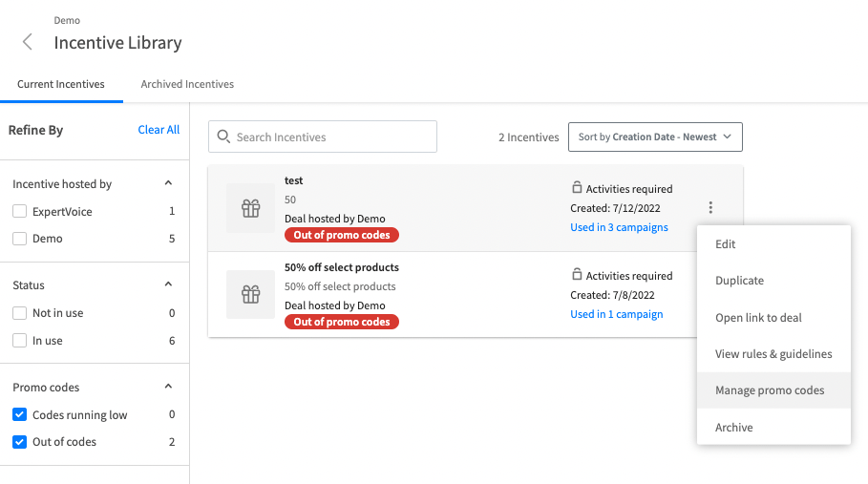Open three-dot menu for test incentive
This screenshot has width=868, height=484.
[x=710, y=207]
